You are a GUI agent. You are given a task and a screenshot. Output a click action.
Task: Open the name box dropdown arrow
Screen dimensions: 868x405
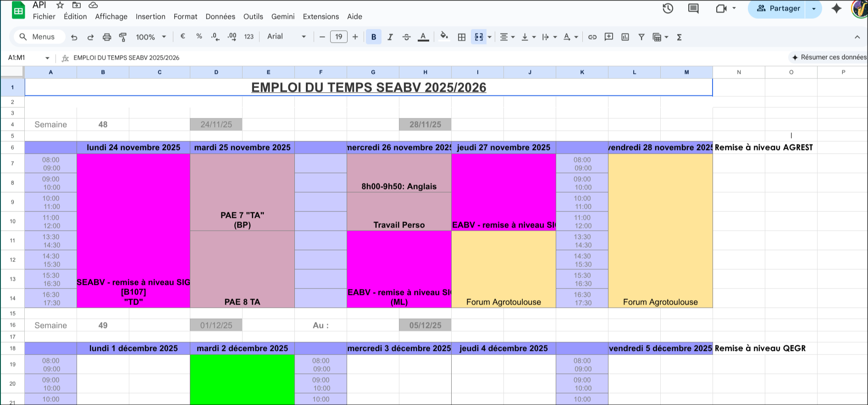coord(47,58)
